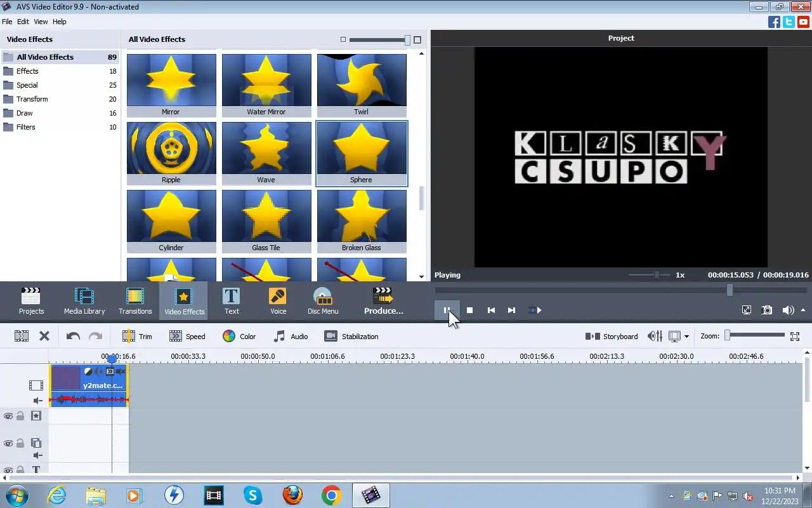The image size is (812, 508).
Task: Click the small thumbnails size icon
Action: (x=343, y=39)
